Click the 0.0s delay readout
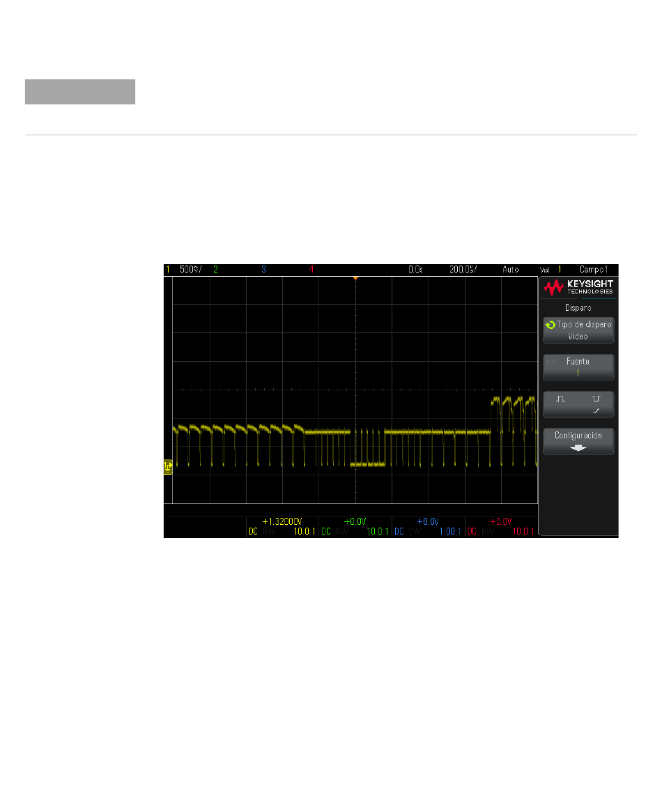662x812 pixels. click(x=415, y=269)
